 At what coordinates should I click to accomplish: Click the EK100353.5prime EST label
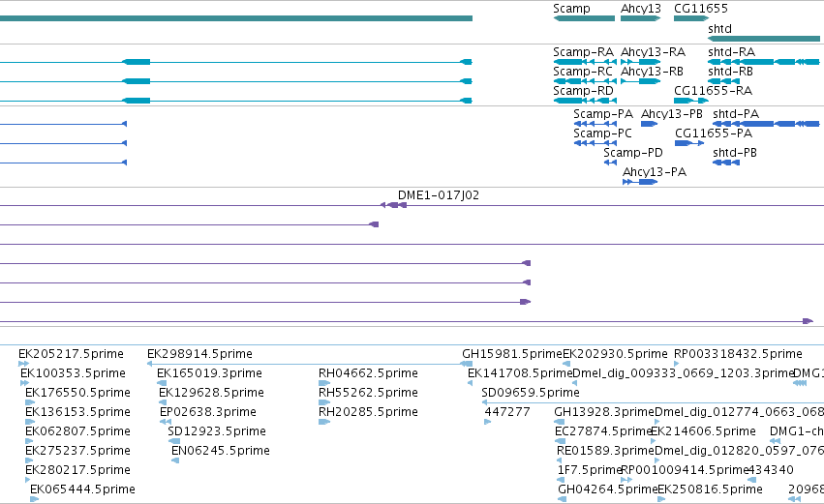click(73, 373)
